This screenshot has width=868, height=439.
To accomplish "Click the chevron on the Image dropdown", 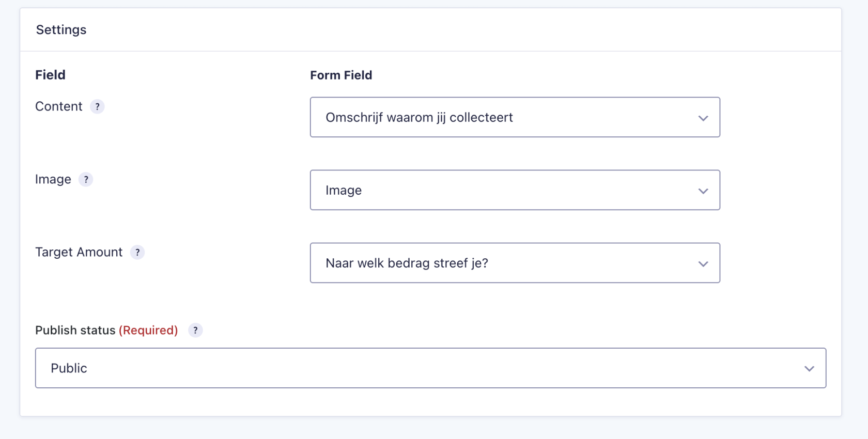I will [x=703, y=191].
